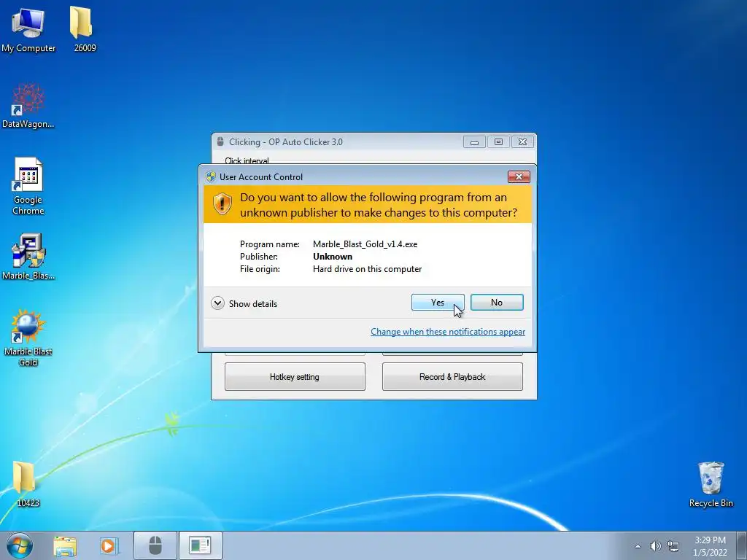Select the 26009 folder on desktop
This screenshot has width=747, height=560.
(x=85, y=29)
